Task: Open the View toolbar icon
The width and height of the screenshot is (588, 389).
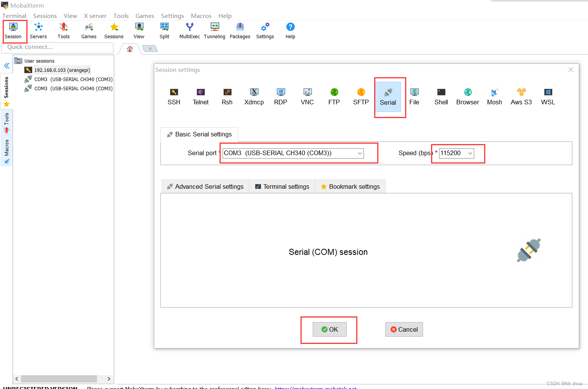Action: [139, 31]
